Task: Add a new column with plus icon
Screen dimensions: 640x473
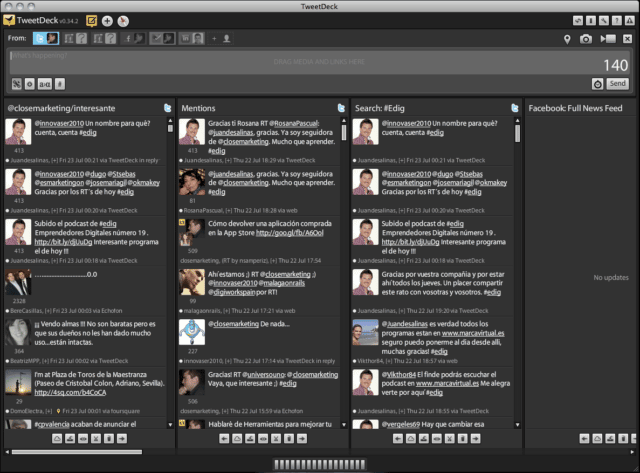Action: 107,21
